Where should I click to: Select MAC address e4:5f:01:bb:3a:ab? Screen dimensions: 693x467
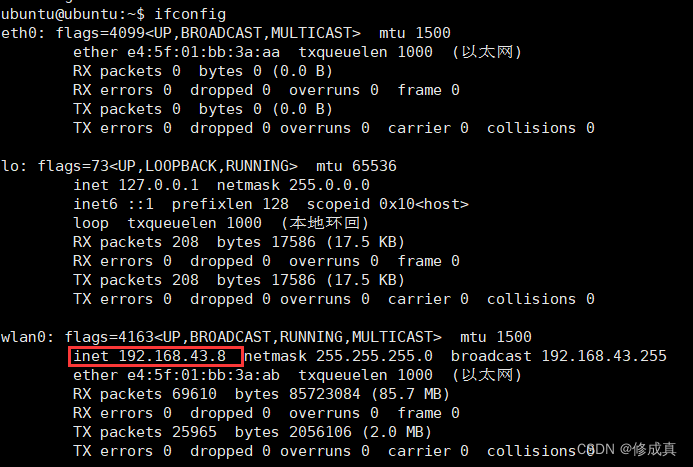pyautogui.click(x=203, y=375)
